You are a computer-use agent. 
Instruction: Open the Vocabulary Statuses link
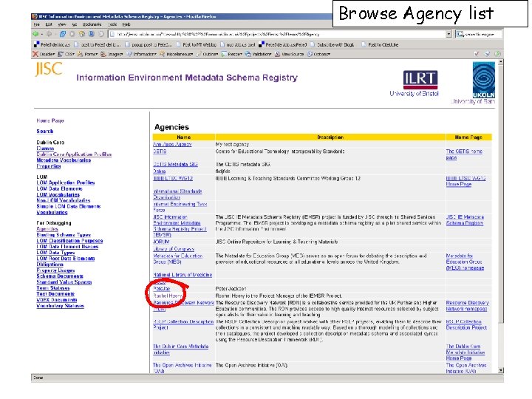point(60,306)
